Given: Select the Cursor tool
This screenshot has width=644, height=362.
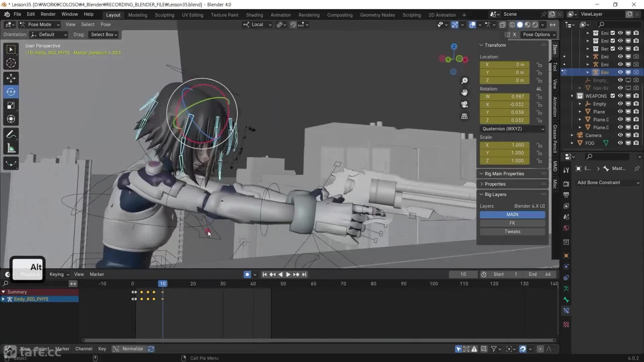Looking at the screenshot, I should click(x=11, y=63).
